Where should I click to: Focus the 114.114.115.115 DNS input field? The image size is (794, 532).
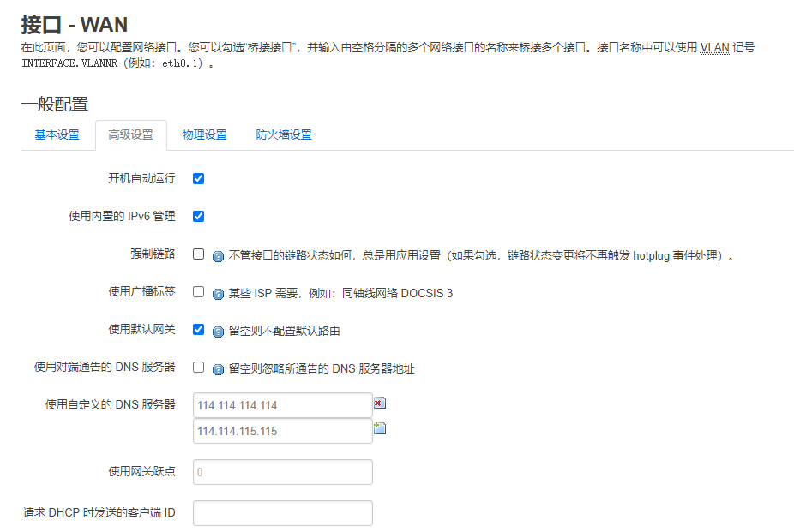(282, 431)
